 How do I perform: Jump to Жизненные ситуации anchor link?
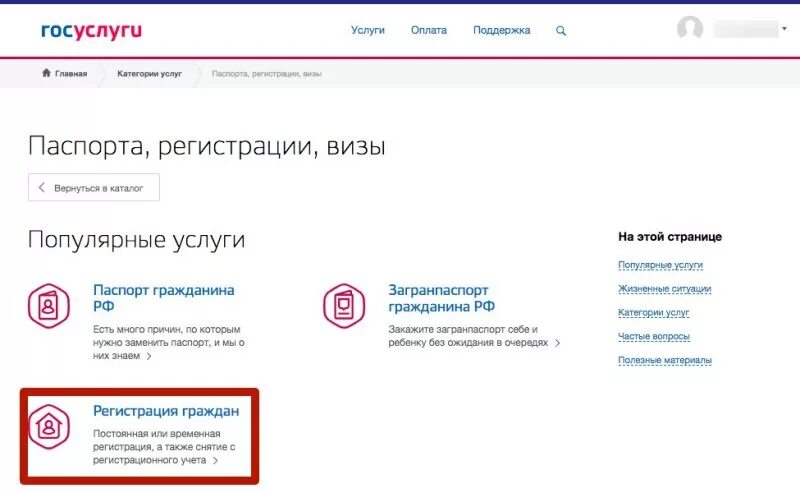664,289
